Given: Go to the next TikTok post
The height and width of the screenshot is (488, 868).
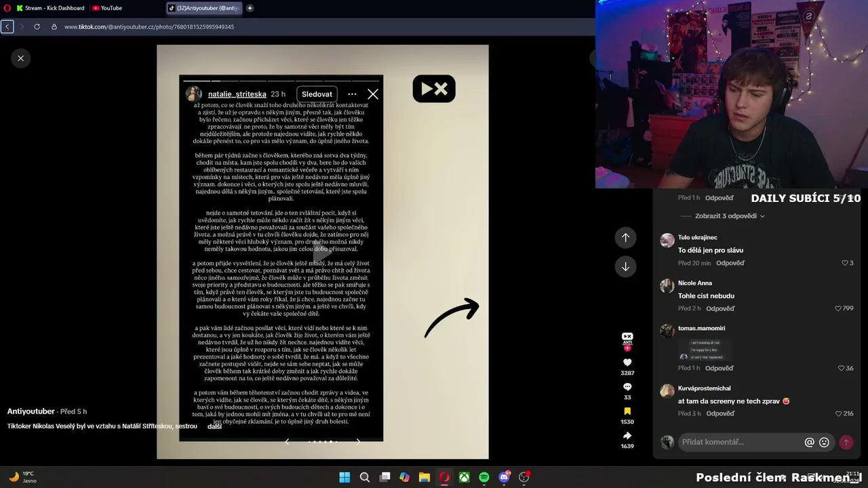Looking at the screenshot, I should 625,266.
